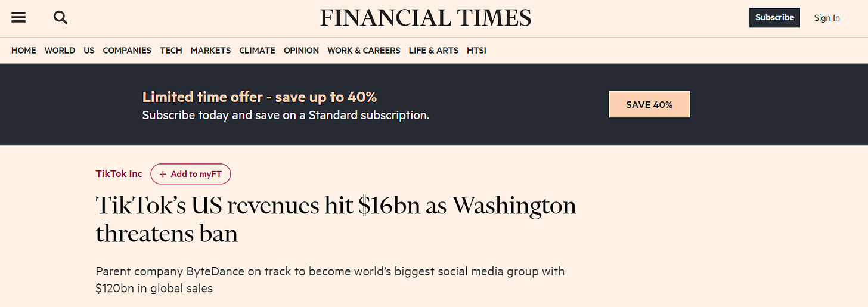Go to the Home section

click(24, 51)
